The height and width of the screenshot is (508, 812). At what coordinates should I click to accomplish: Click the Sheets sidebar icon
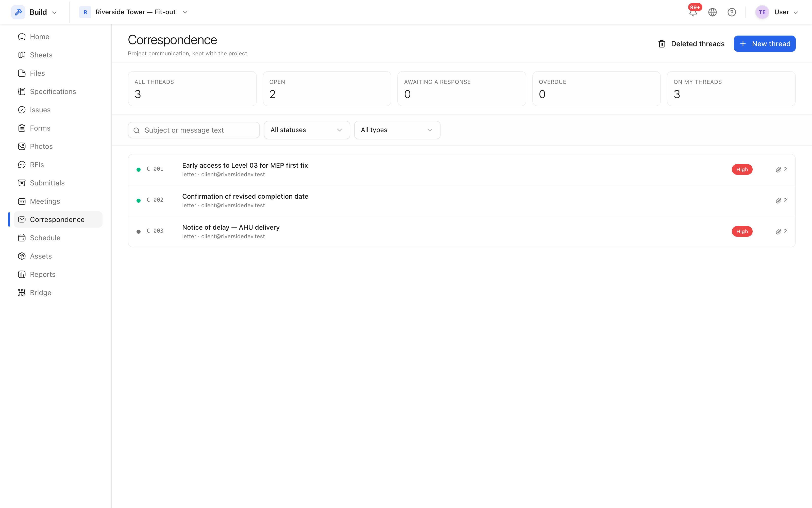click(22, 55)
